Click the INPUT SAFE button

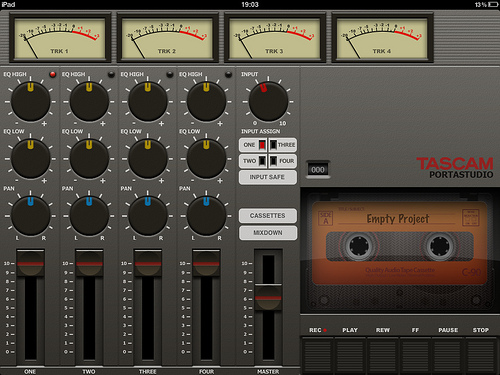click(268, 177)
